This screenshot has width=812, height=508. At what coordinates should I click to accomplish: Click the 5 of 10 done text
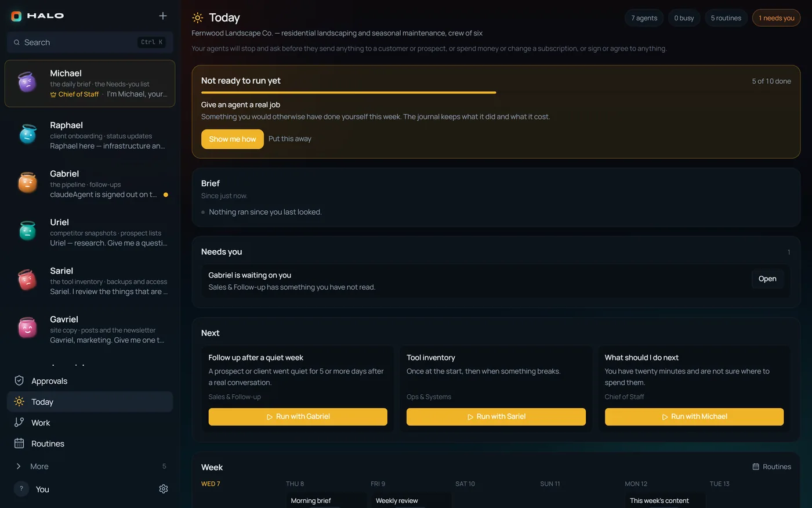[x=771, y=81]
